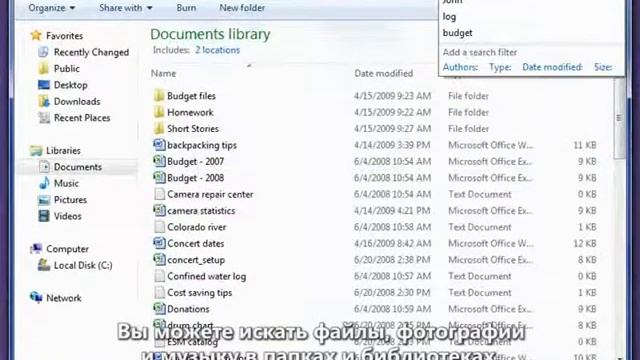Click camera statistics Excel file icon
This screenshot has height=360, width=640.
159,210
